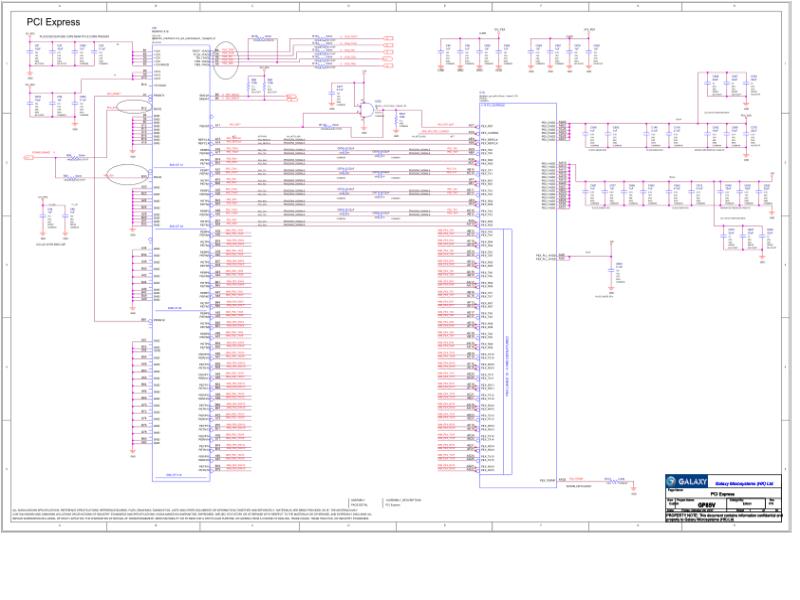Click the PCI Express sheet title heading

[53, 22]
